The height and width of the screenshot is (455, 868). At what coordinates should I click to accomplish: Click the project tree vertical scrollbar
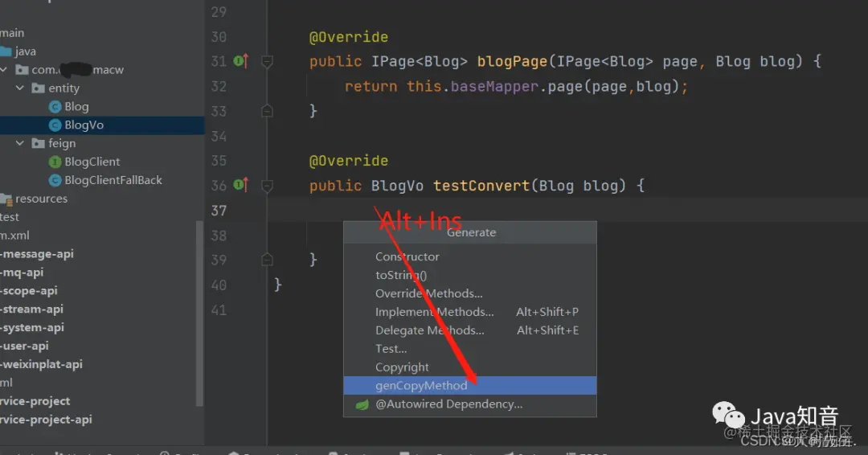pyautogui.click(x=200, y=314)
